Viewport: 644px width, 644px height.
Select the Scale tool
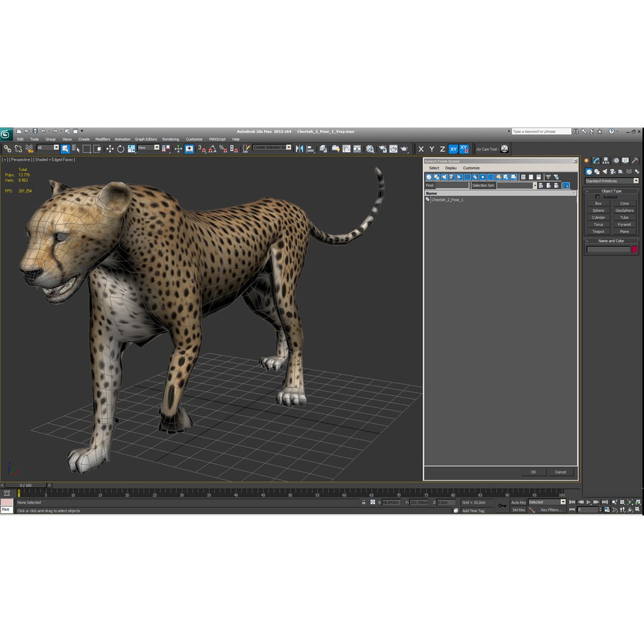(x=131, y=148)
